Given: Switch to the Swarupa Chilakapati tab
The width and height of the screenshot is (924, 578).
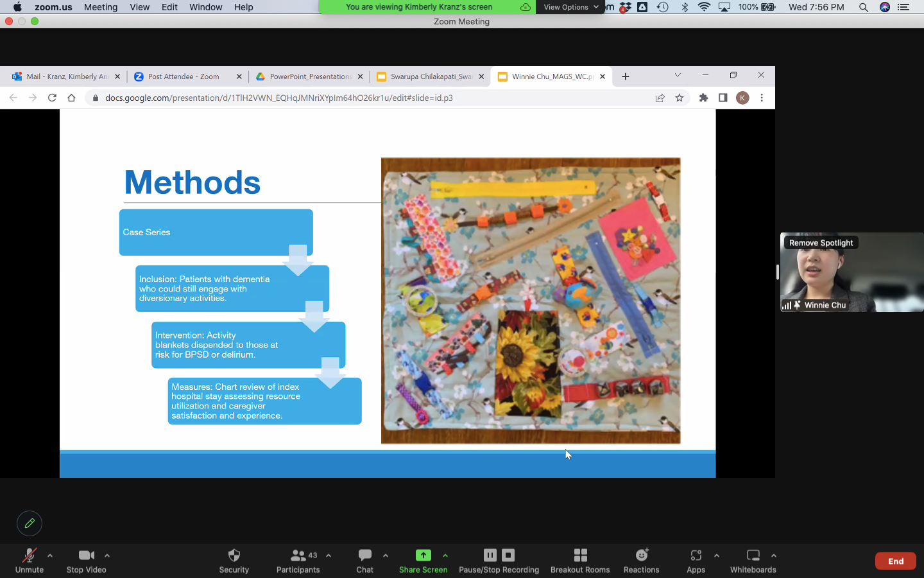Looking at the screenshot, I should point(431,76).
